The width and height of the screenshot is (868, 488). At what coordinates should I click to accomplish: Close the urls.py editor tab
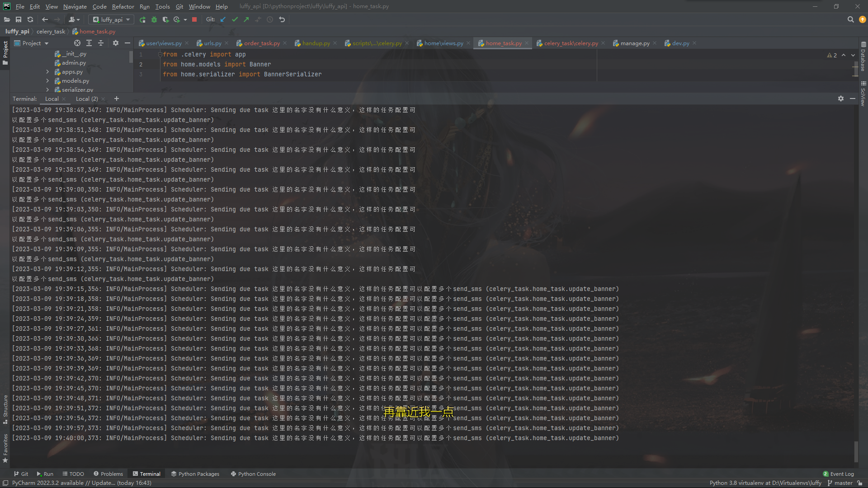pos(226,43)
